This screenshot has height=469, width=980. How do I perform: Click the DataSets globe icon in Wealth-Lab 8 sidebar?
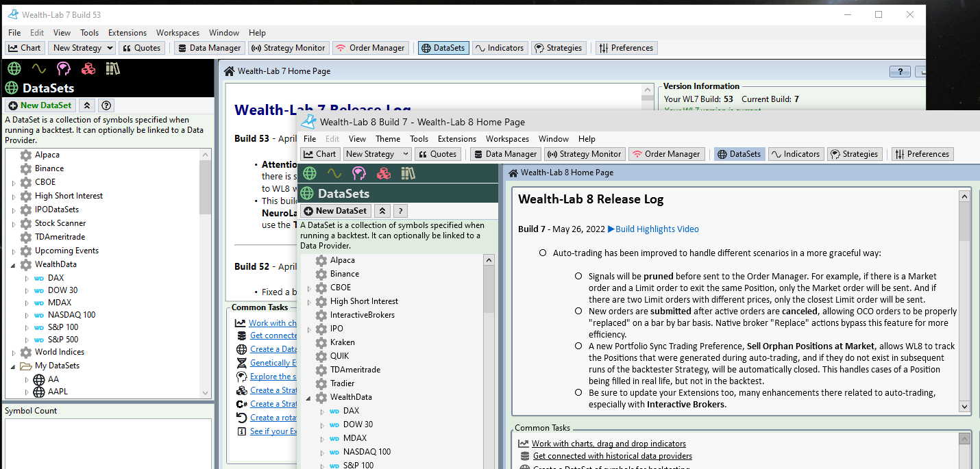pyautogui.click(x=309, y=173)
